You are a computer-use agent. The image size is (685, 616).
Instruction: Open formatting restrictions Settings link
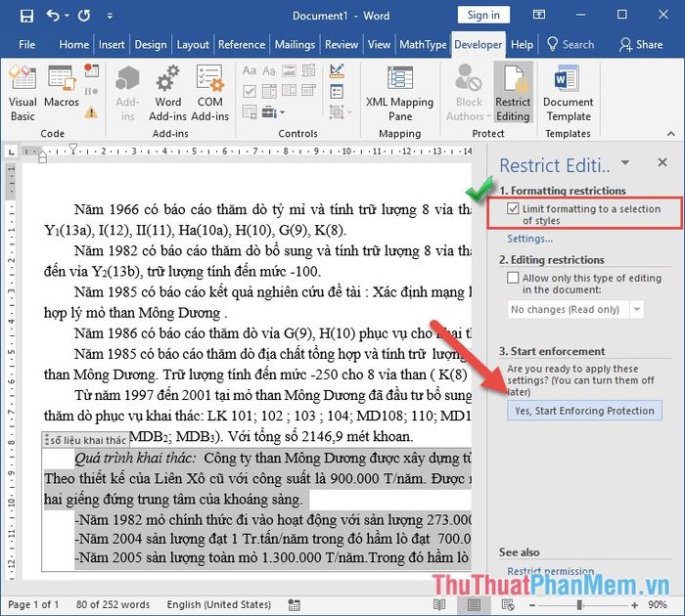[529, 239]
